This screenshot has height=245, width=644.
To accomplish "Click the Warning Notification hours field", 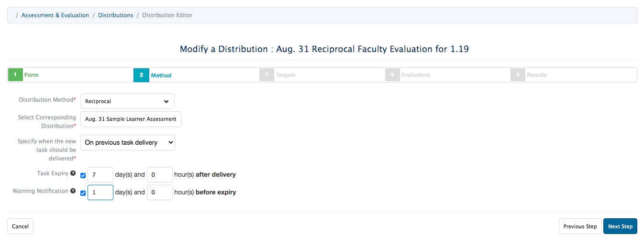I will tap(159, 192).
